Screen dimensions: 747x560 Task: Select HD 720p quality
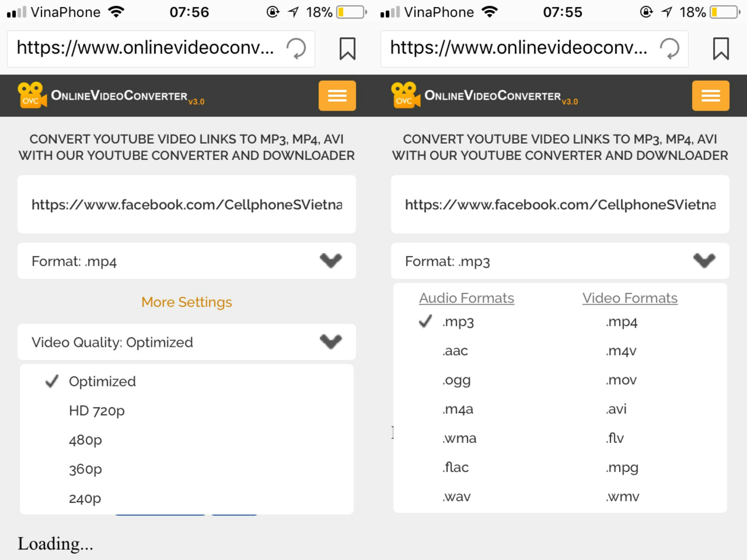coord(97,411)
